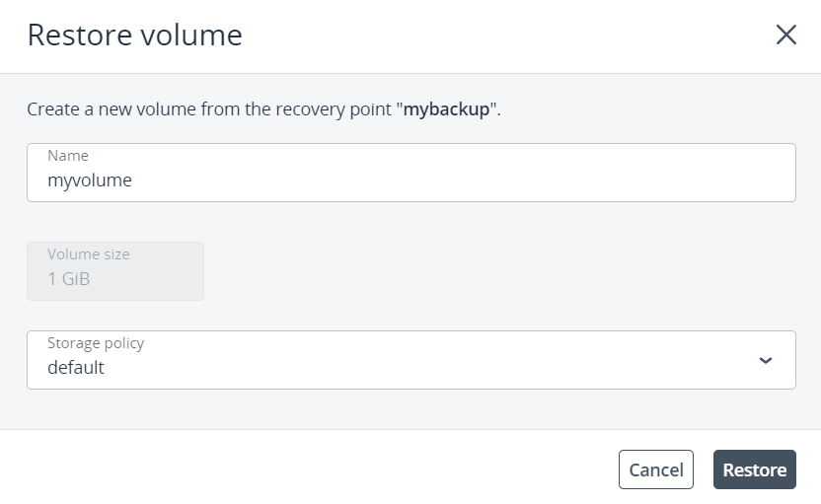The height and width of the screenshot is (504, 821).
Task: Click the empty dialog header bar area
Action: point(493,36)
